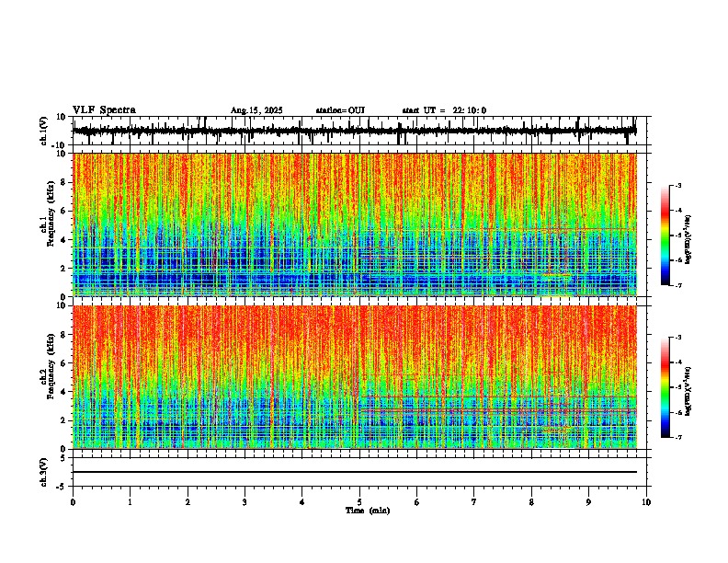This screenshot has height=563, width=728.
Task: Click the -4 label on ch.1 colorbar
Action: click(677, 211)
